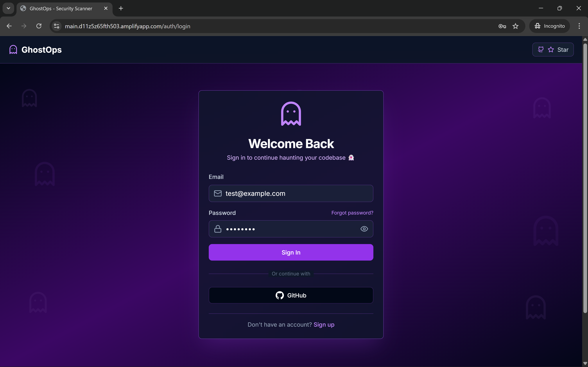Open Chrome's three-dot menu
Viewport: 588px width, 367px height.
pos(579,26)
